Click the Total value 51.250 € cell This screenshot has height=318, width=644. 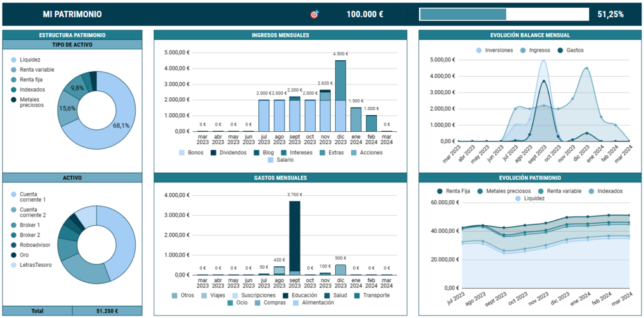click(107, 311)
